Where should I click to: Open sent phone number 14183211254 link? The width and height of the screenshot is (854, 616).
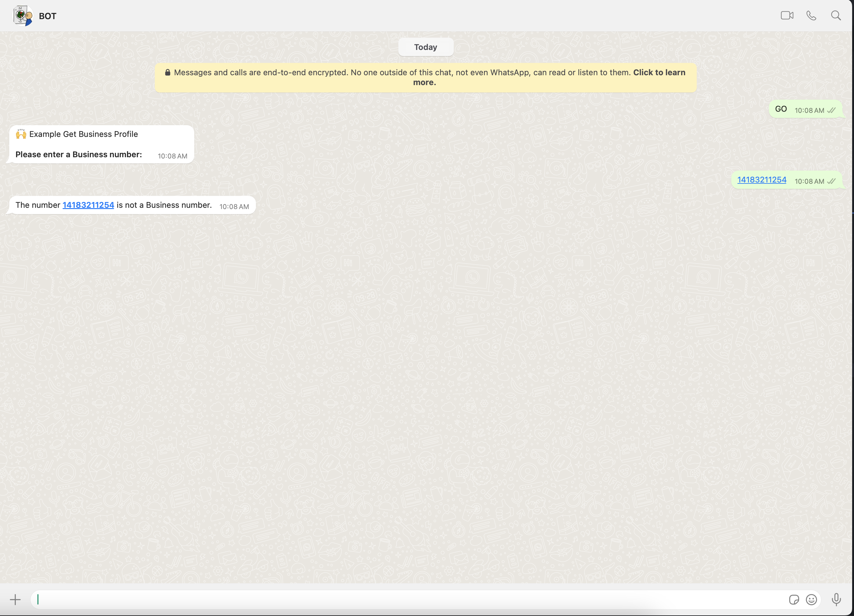click(762, 180)
